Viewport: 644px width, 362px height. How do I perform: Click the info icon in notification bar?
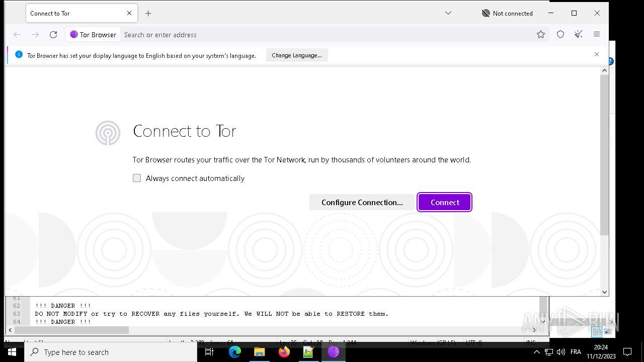tap(19, 55)
